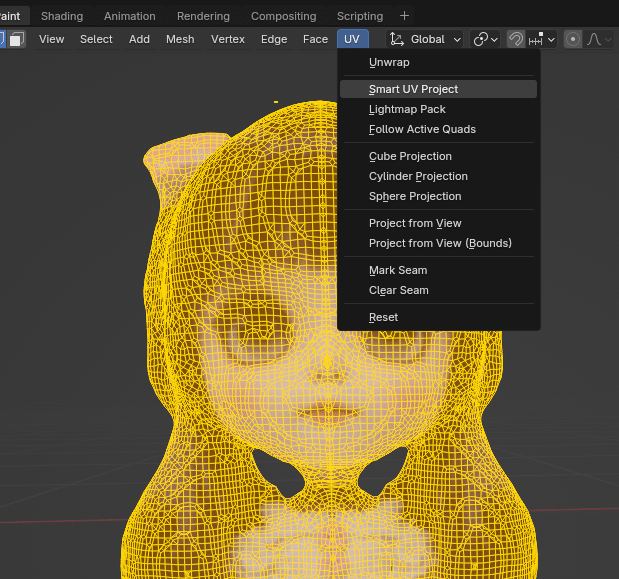Open the proportional falloff curve dropdown
Image resolution: width=619 pixels, height=579 pixels.
pos(599,39)
